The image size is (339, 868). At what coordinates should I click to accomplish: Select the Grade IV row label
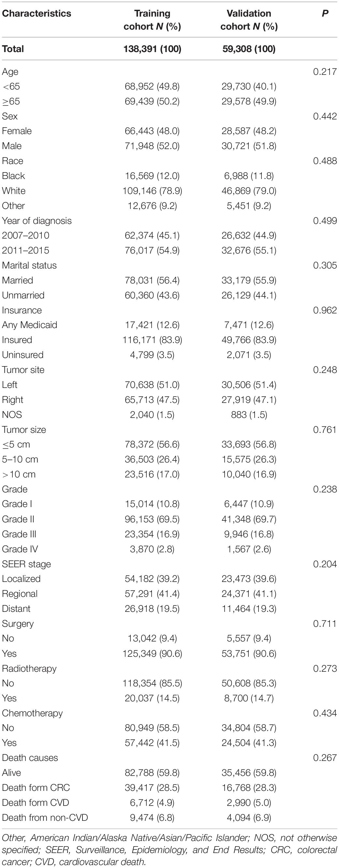(x=20, y=549)
